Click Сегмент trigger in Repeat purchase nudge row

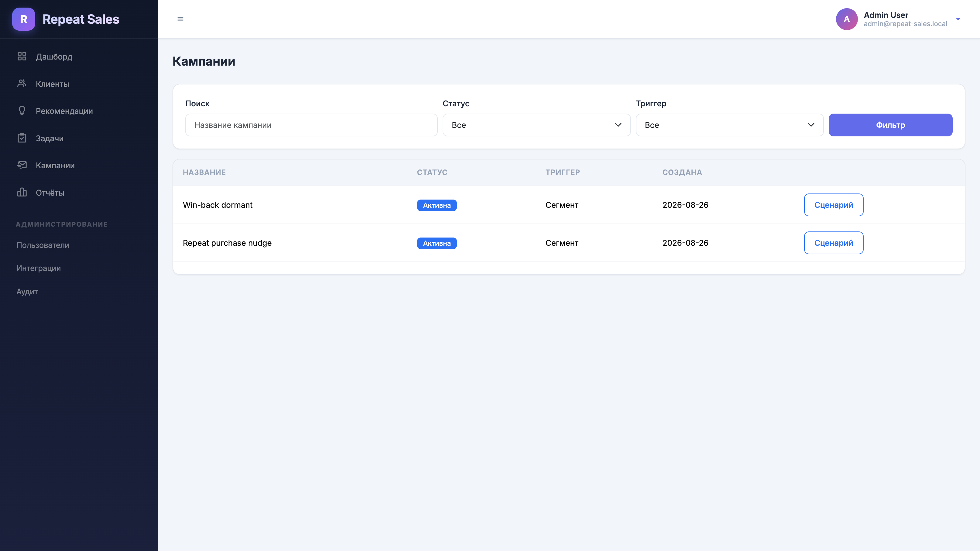coord(561,243)
